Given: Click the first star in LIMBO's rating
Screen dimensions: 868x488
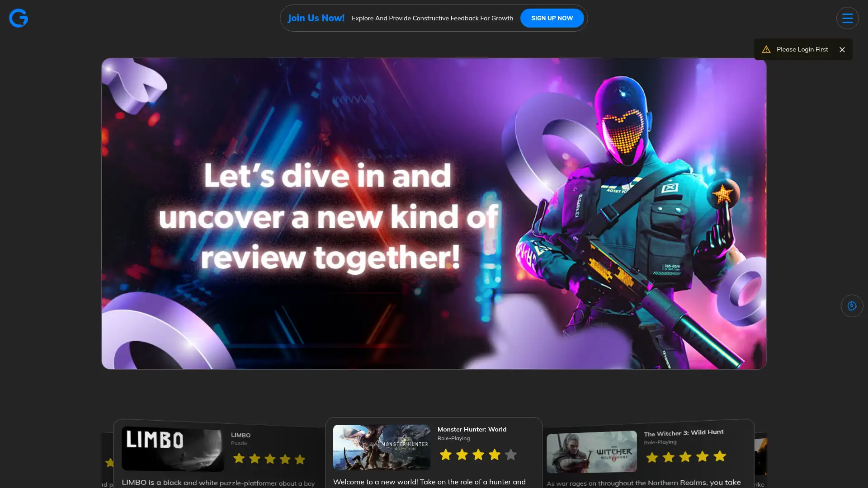Looking at the screenshot, I should click(x=239, y=459).
